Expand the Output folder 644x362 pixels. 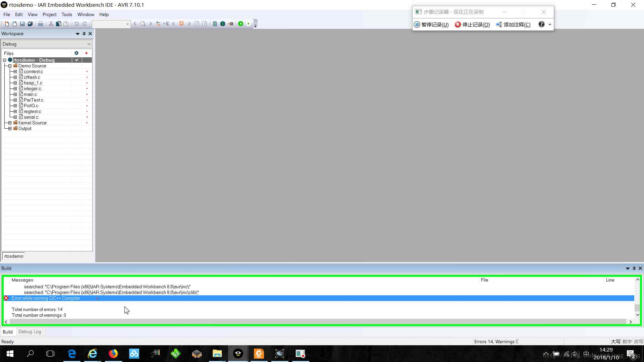tap(10, 129)
